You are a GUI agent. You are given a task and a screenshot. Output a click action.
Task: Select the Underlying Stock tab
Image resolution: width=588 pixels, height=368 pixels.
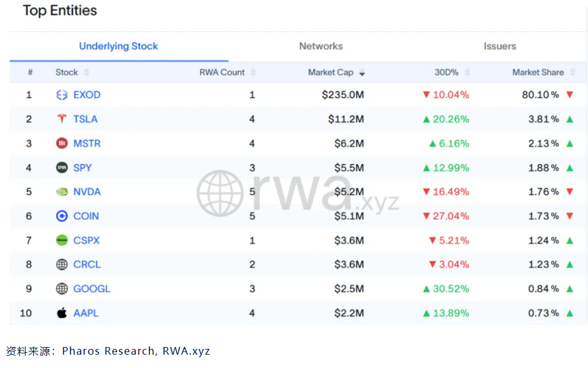click(x=118, y=46)
